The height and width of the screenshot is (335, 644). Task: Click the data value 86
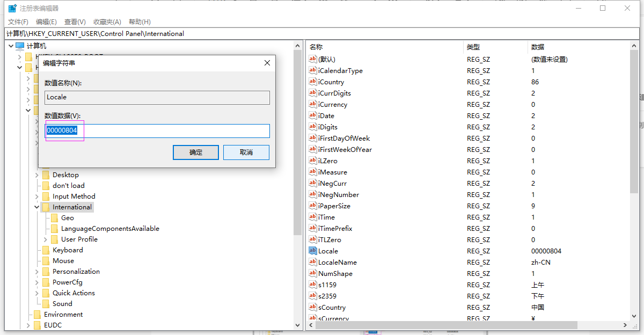pyautogui.click(x=535, y=82)
